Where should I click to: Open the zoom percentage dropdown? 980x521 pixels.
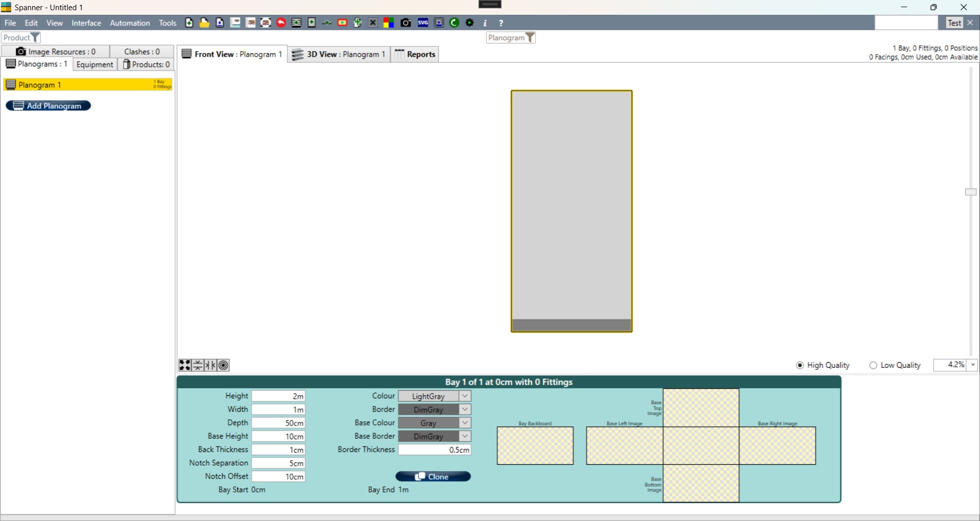973,365
